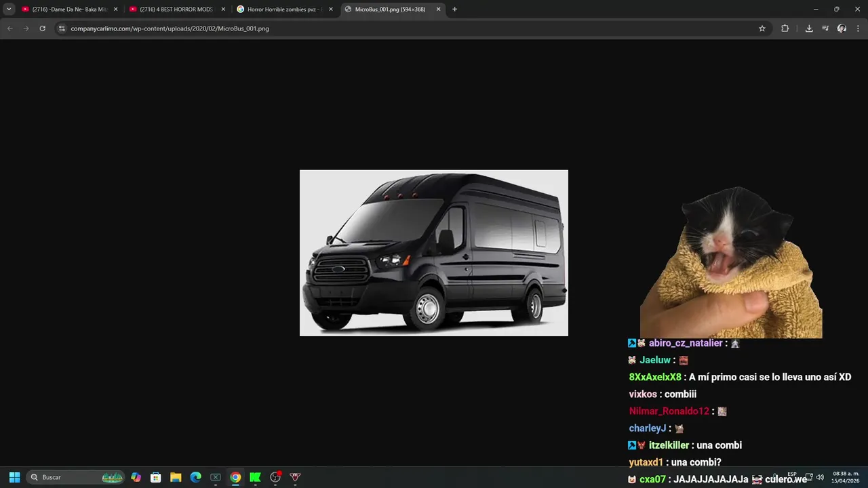The width and height of the screenshot is (868, 488).
Task: Open a new browser tab
Action: tap(454, 9)
